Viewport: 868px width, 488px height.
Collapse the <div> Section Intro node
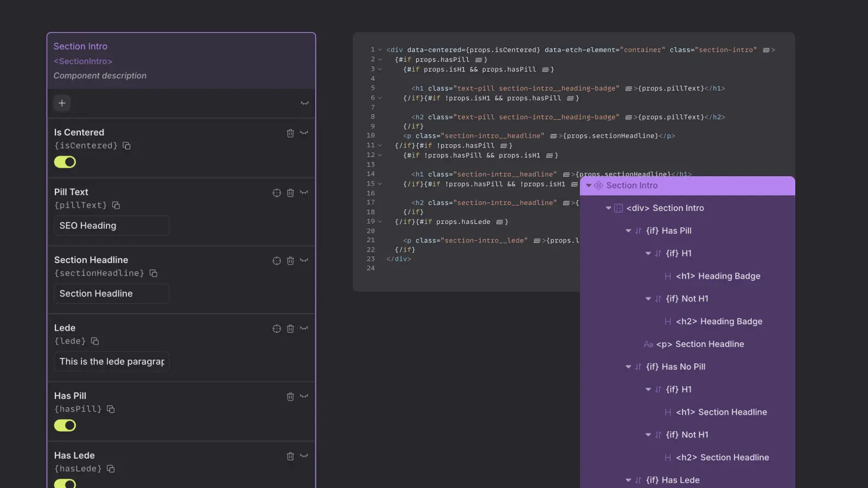pyautogui.click(x=609, y=208)
